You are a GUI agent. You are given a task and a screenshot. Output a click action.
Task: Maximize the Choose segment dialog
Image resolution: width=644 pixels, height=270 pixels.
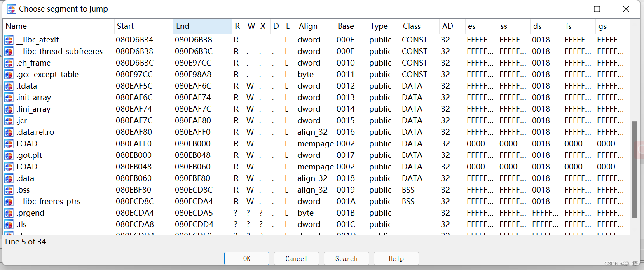597,9
